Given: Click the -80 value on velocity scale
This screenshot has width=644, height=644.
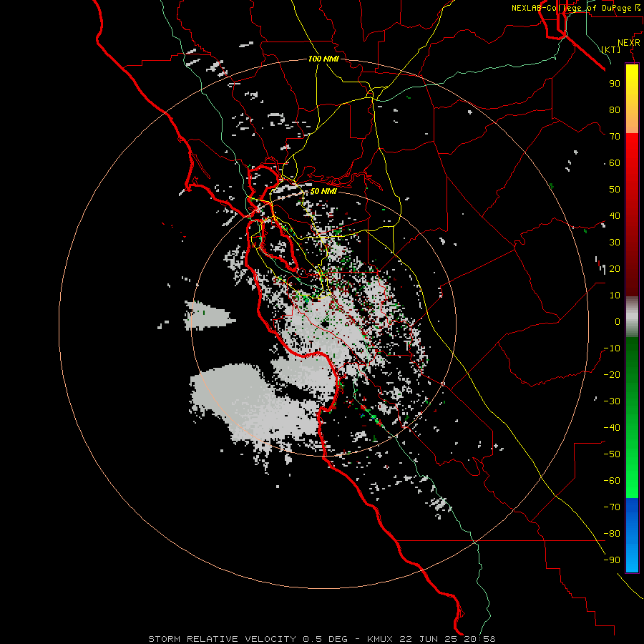Looking at the screenshot, I should (x=612, y=534).
